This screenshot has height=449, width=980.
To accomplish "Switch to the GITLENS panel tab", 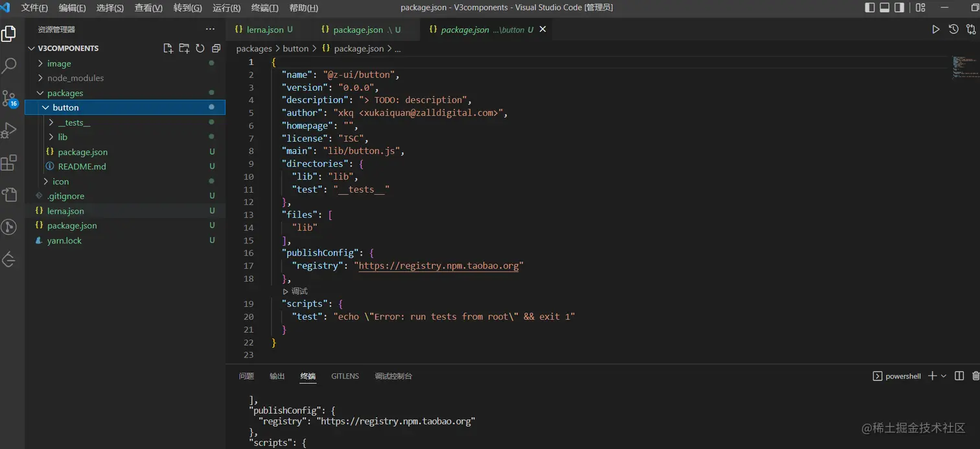I will (x=345, y=376).
